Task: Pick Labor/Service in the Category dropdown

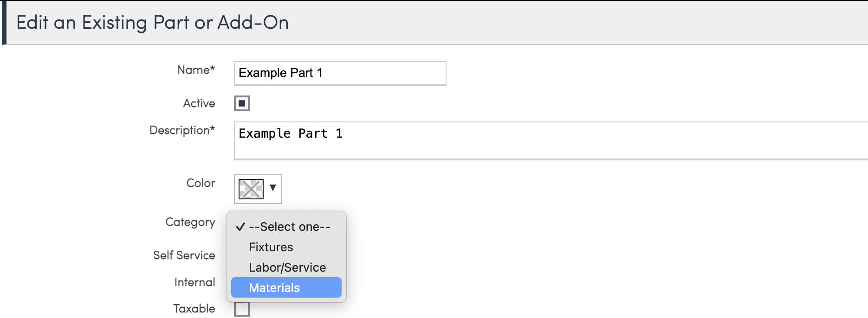Action: 287,267
